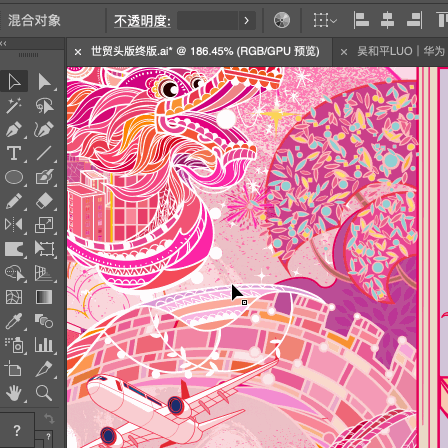Select the Symbol Sprayer tool
The image size is (448, 448).
[x=14, y=345]
